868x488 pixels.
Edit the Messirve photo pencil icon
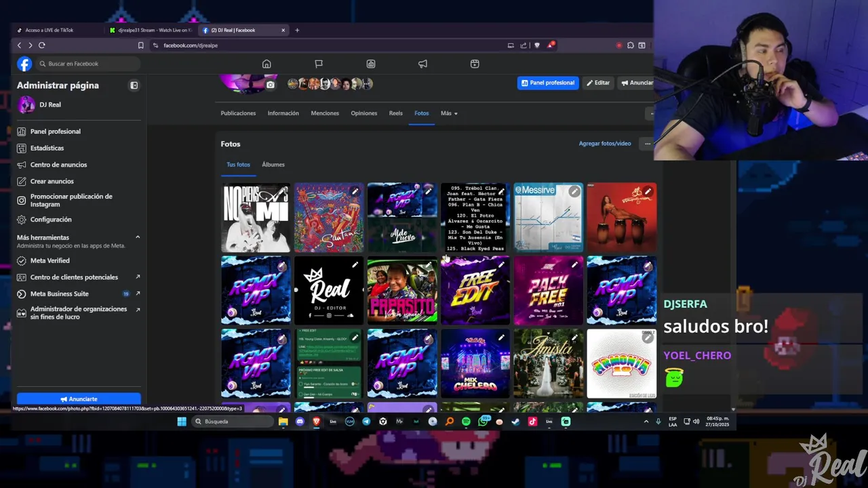click(x=574, y=192)
